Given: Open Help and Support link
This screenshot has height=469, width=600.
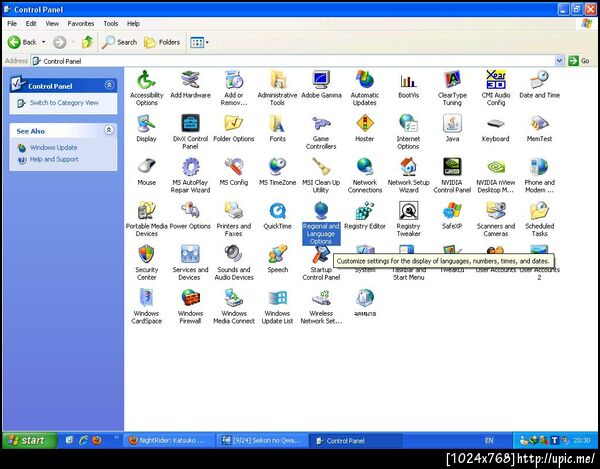Looking at the screenshot, I should [x=54, y=160].
